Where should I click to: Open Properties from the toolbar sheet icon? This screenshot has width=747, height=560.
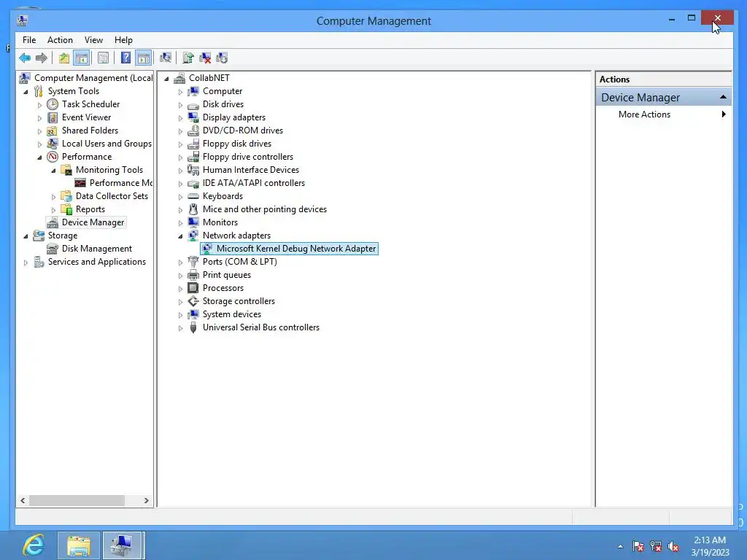click(x=103, y=58)
